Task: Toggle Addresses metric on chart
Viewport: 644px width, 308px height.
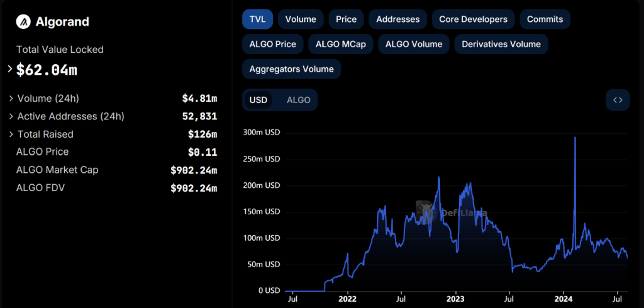Action: point(397,19)
